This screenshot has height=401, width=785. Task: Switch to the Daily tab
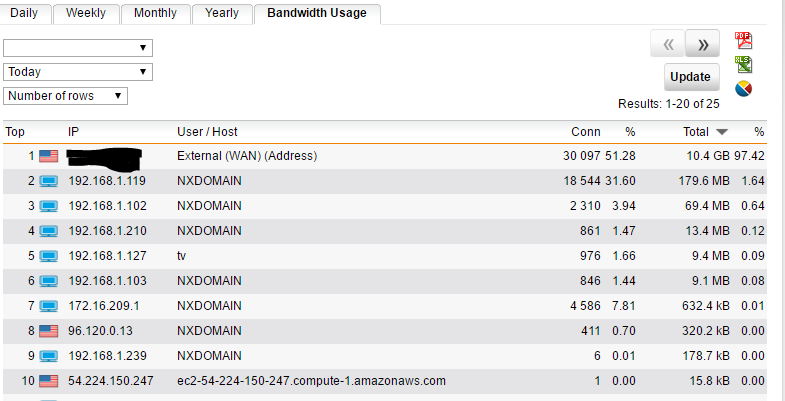25,13
